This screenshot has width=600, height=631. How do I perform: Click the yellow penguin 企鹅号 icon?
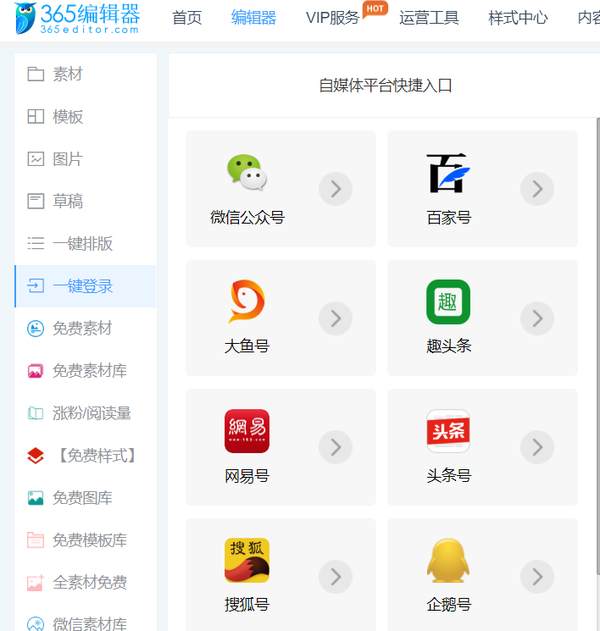(448, 560)
